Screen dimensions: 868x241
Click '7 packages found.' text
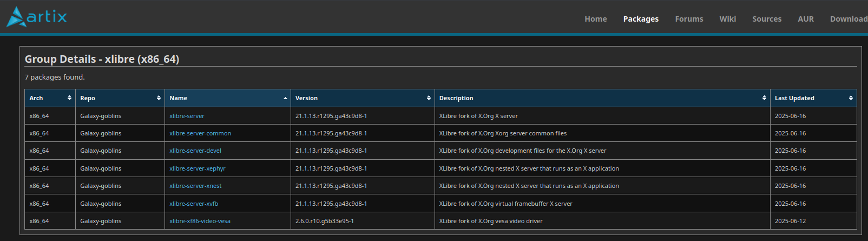pos(55,77)
